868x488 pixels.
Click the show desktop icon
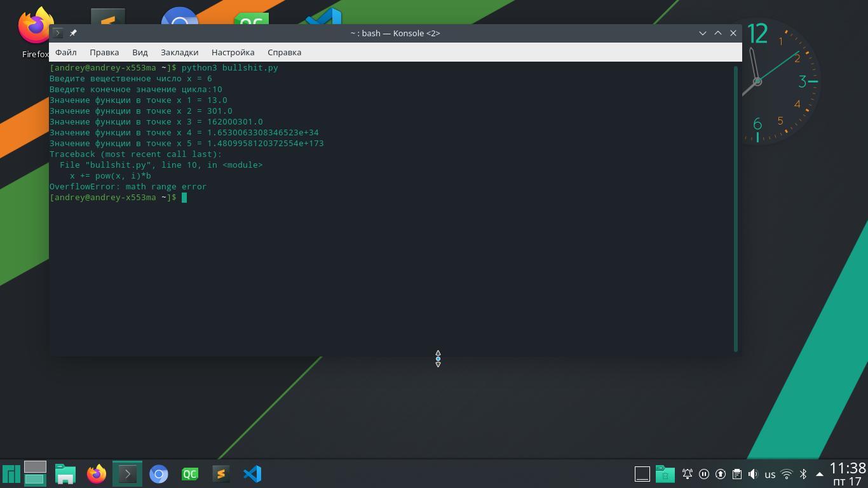642,474
